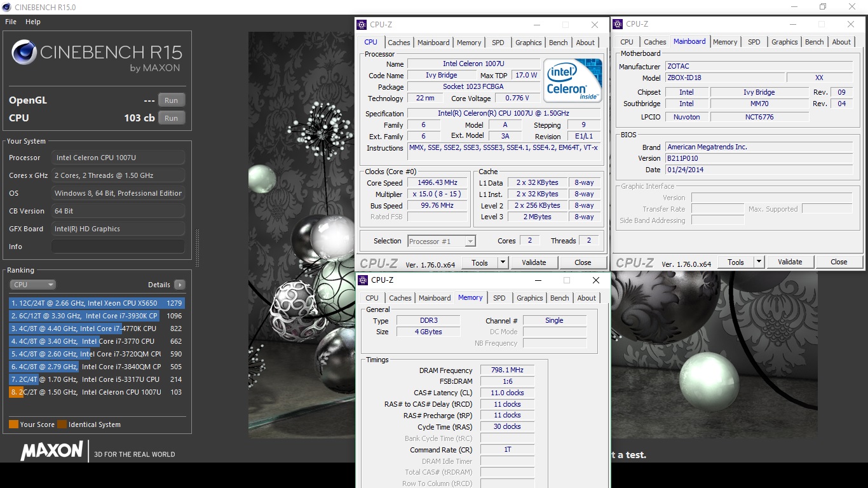Click the Details arrow button in Ranking
This screenshot has width=868, height=488.
(x=179, y=285)
